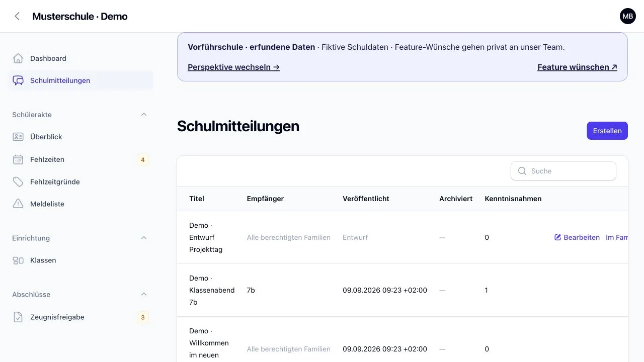
Task: Go to Klassen in the sidebar
Action: click(x=80, y=260)
